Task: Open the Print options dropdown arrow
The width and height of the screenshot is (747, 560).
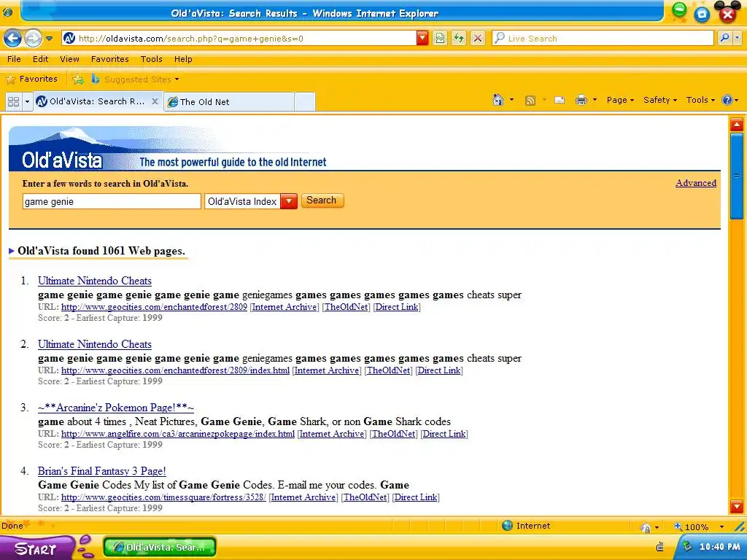Action: point(595,100)
